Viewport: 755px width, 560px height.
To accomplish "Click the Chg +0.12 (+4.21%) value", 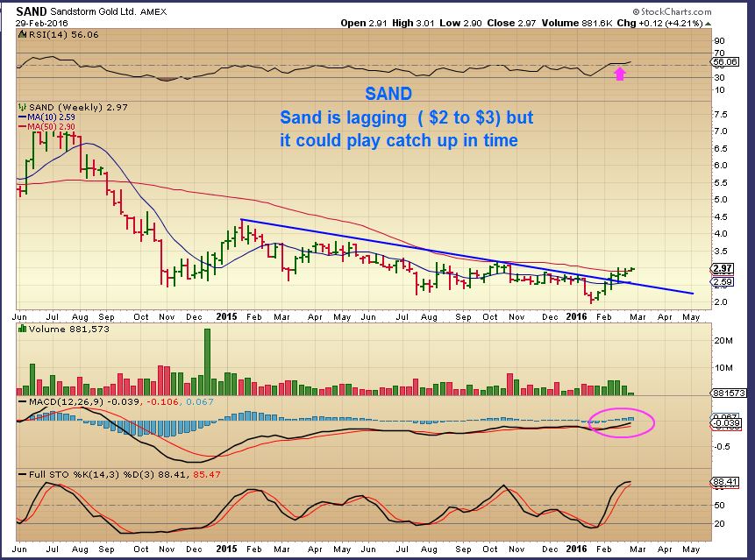I will (x=659, y=23).
